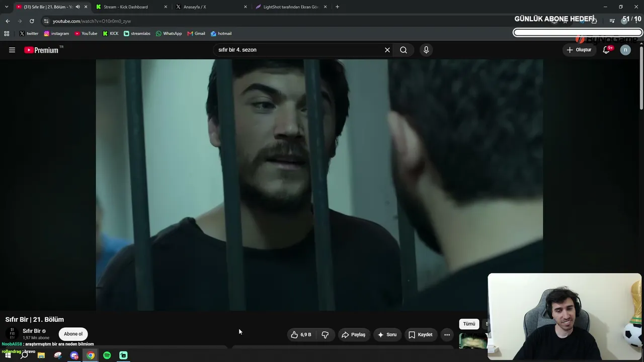
Task: Run search with the magnifier button
Action: [x=404, y=50]
